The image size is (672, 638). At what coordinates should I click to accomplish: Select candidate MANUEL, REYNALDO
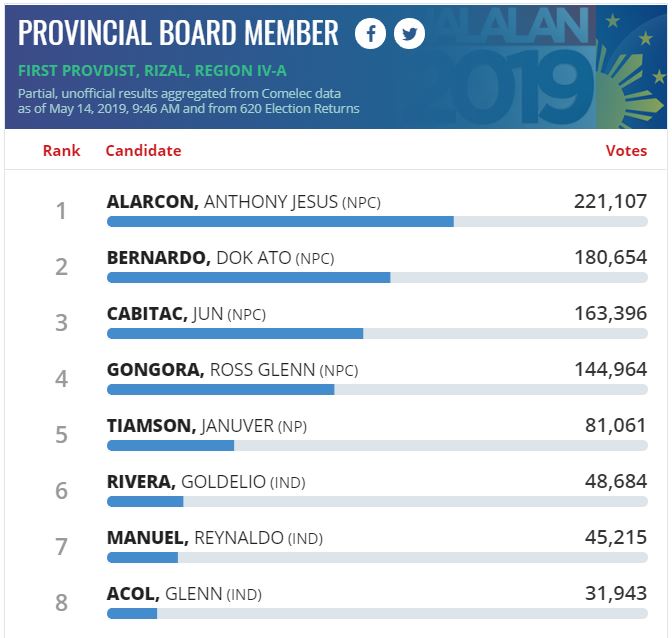click(215, 538)
